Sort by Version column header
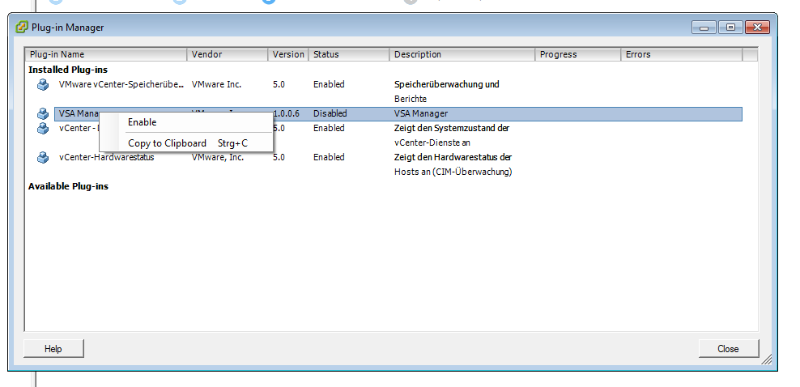The height and width of the screenshot is (387, 800). [x=288, y=55]
